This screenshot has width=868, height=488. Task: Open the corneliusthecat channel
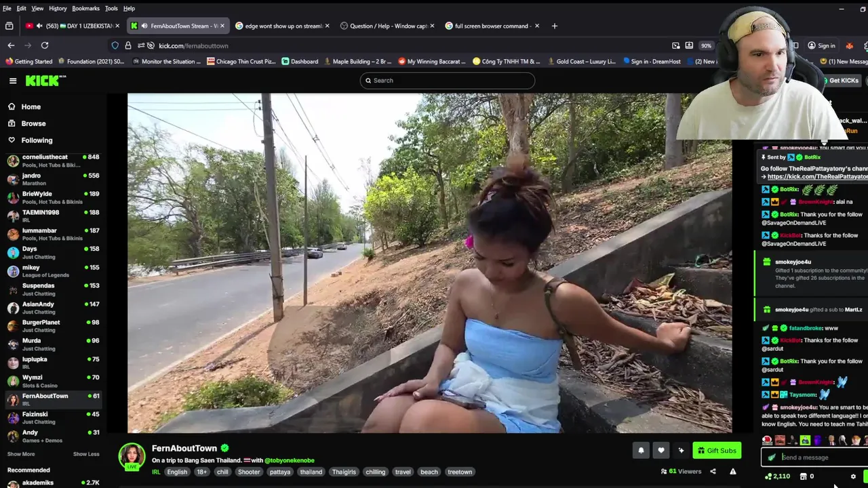click(53, 161)
